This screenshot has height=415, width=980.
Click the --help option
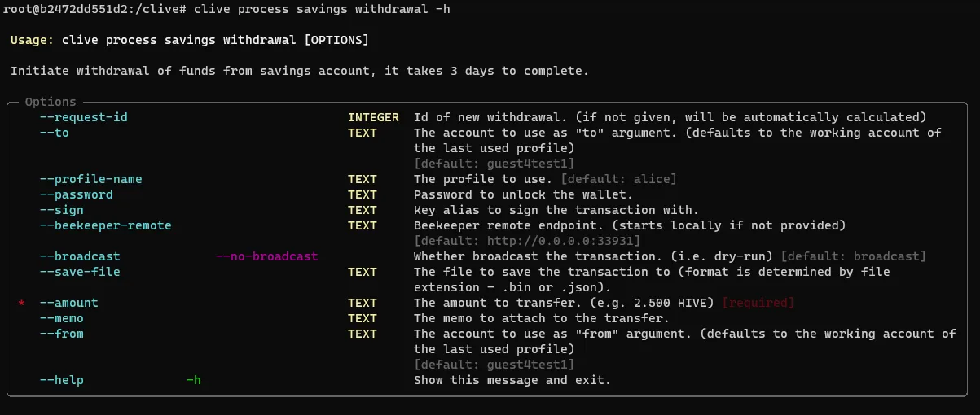tap(62, 380)
